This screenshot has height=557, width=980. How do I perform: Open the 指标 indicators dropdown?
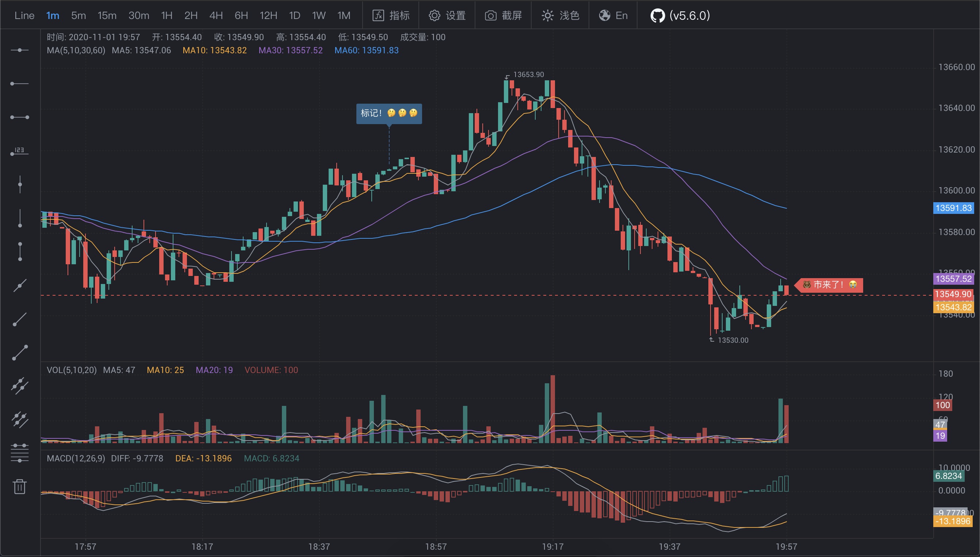coord(391,15)
